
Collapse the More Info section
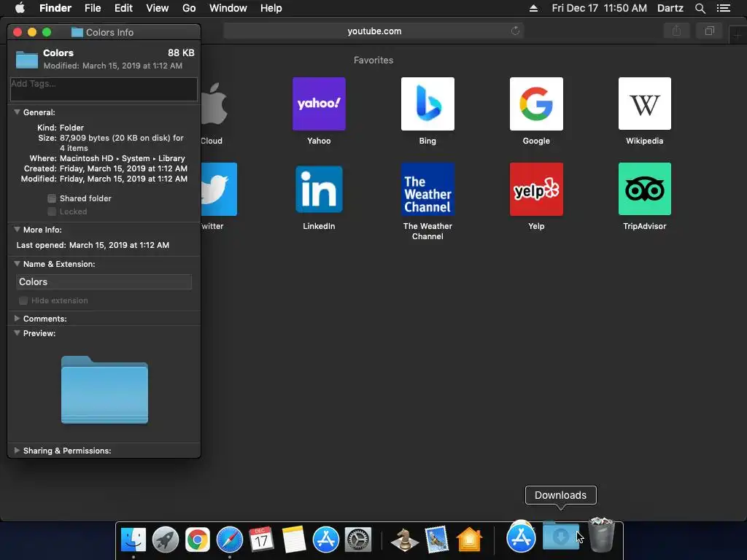coord(17,229)
